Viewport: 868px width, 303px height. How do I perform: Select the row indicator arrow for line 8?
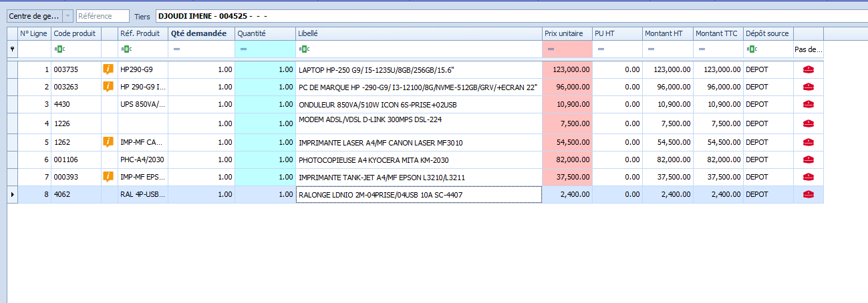pos(12,194)
